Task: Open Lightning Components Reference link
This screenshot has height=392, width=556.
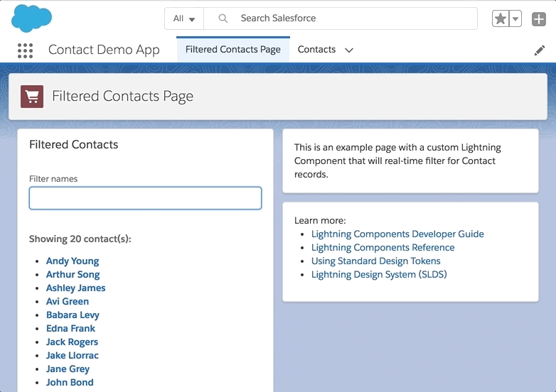Action: (x=383, y=248)
